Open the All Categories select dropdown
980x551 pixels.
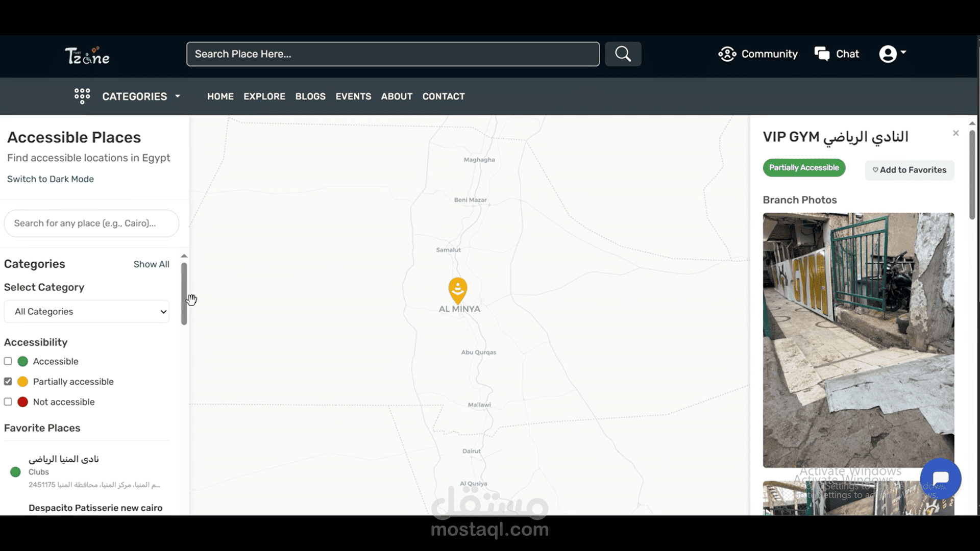(87, 311)
